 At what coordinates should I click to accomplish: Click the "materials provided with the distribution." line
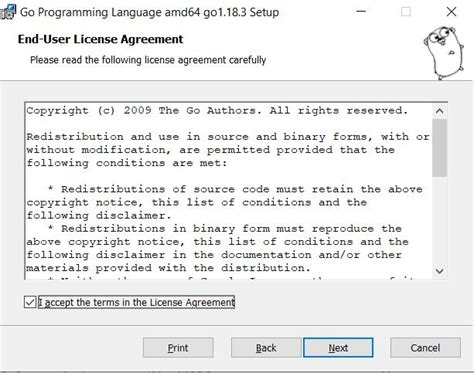coord(168,268)
